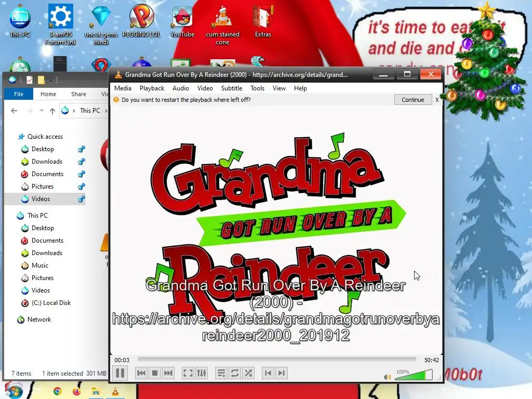Open Downloads under Quick access

(47, 162)
